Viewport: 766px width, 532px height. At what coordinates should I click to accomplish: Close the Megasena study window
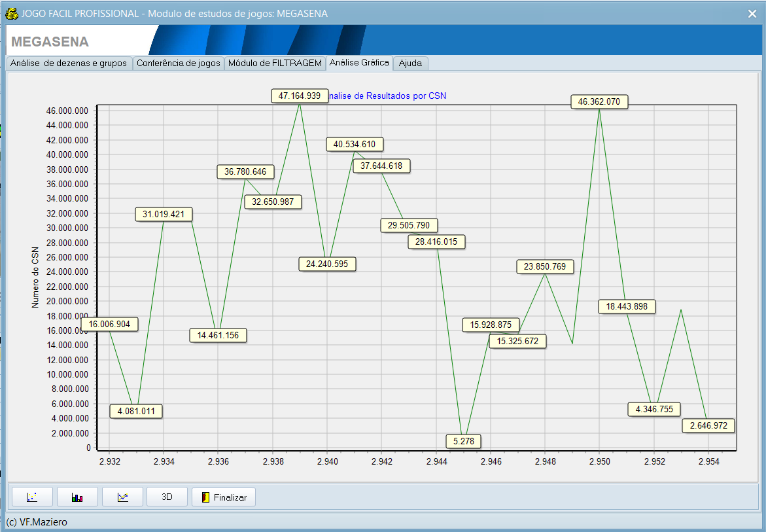click(x=752, y=13)
